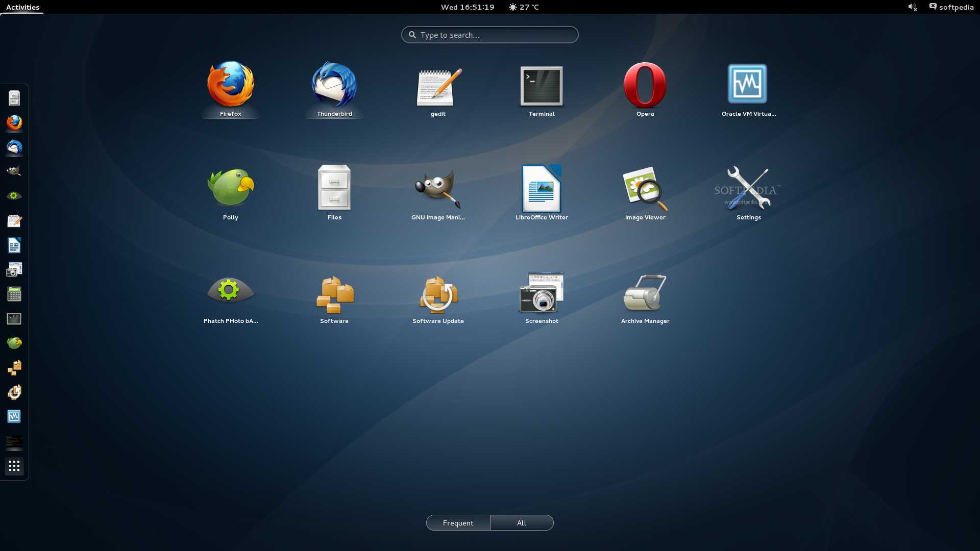Open Polly application
This screenshot has height=551, width=980.
coord(230,187)
